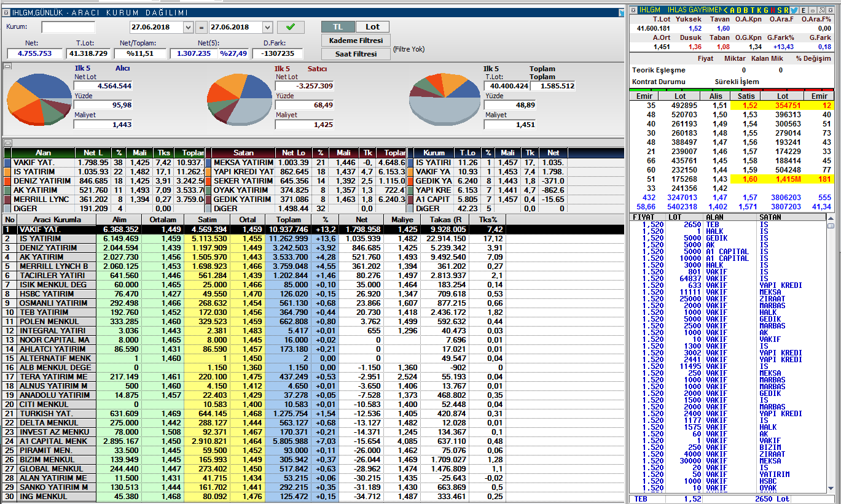Click the Ilk 5 Alıcı pie chart
Image resolution: width=841 pixels, height=504 pixels.
pos(38,98)
